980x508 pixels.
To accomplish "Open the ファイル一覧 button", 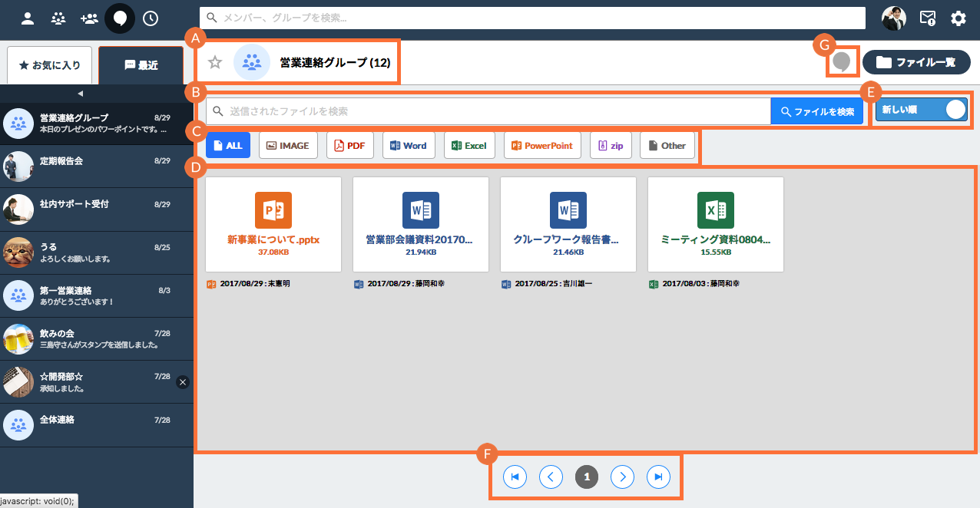I will click(x=916, y=62).
